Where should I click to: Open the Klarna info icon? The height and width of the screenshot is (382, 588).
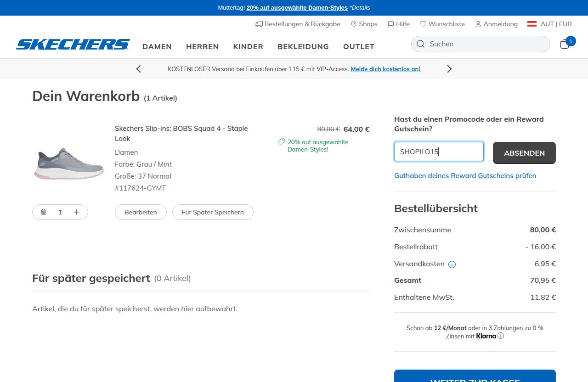[501, 336]
